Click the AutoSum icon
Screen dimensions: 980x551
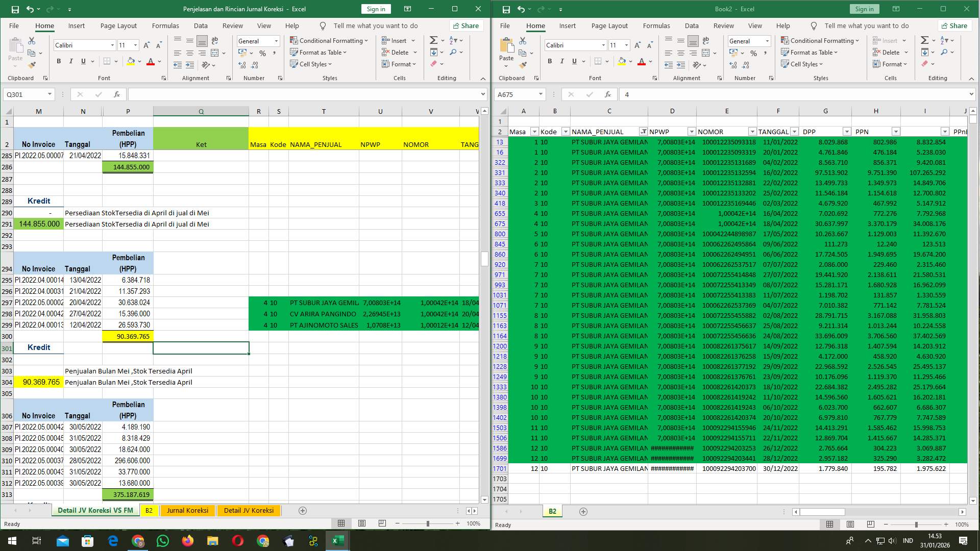click(433, 39)
